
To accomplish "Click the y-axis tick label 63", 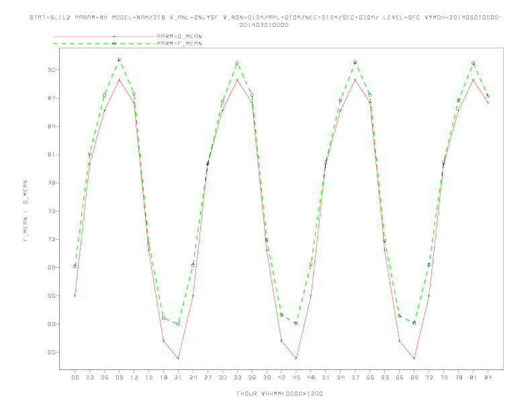I will pyautogui.click(x=51, y=324).
